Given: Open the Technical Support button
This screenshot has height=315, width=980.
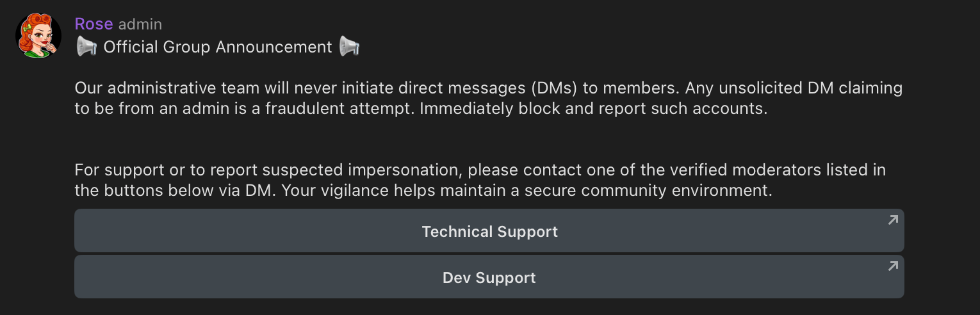Looking at the screenshot, I should [x=489, y=231].
